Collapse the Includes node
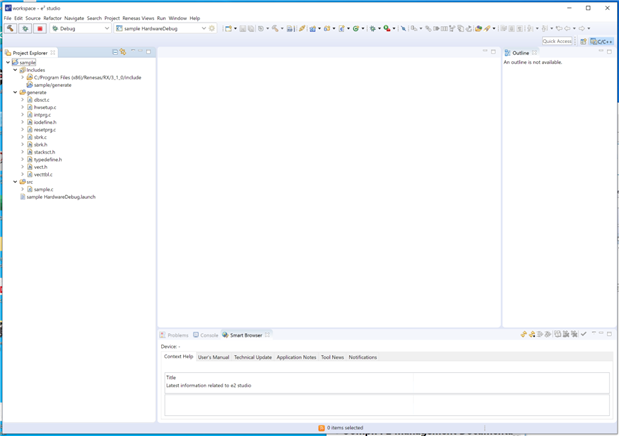619x436 pixels. (16, 70)
